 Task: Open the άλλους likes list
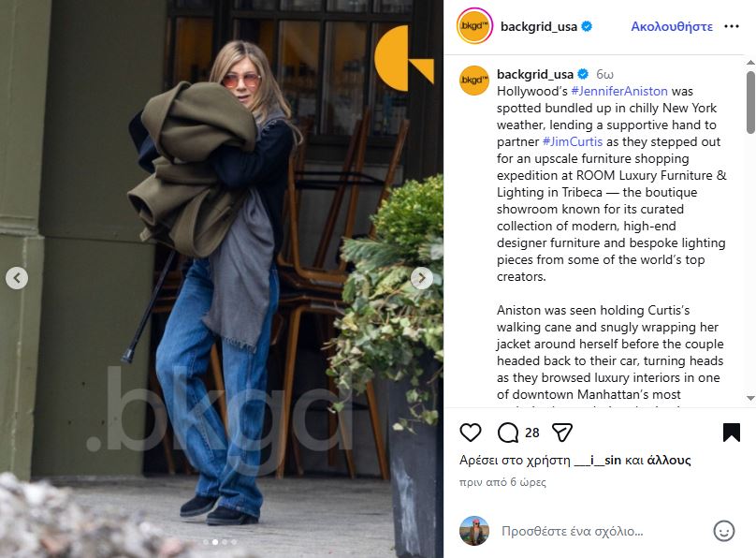coord(669,460)
